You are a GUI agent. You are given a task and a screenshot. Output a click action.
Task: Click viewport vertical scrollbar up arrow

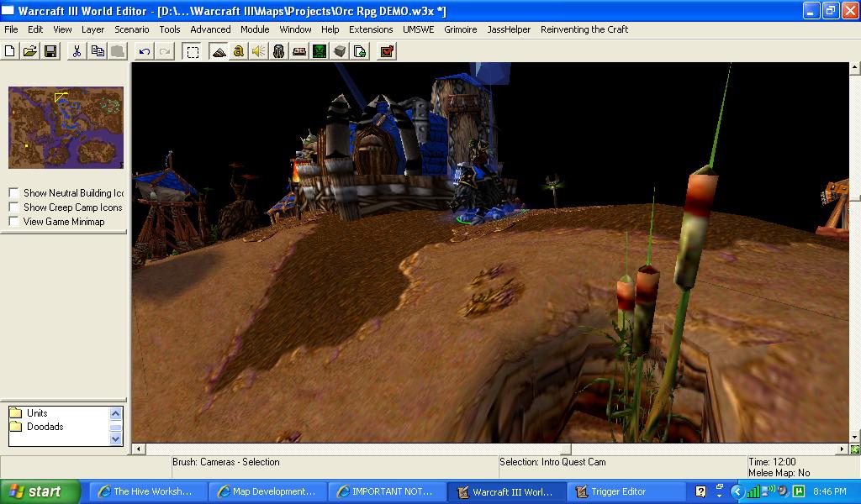tap(855, 68)
